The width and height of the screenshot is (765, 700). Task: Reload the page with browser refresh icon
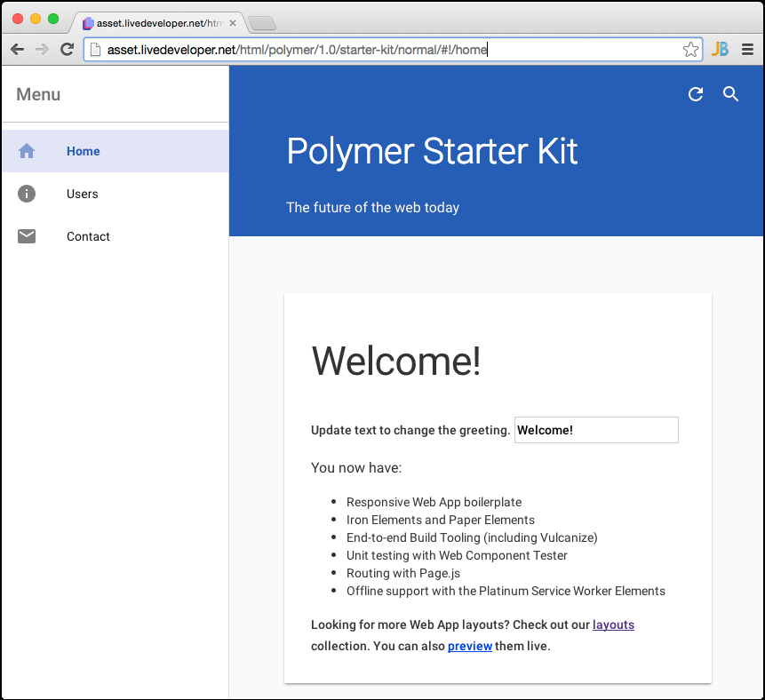67,49
